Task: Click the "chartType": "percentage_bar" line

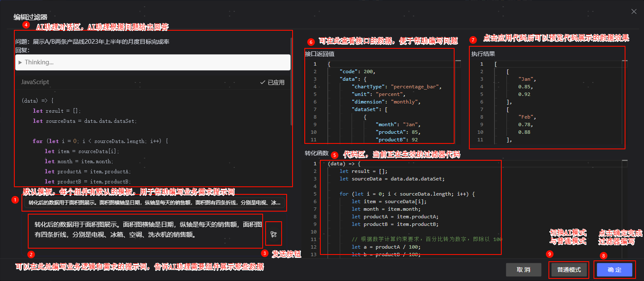Action: point(396,87)
